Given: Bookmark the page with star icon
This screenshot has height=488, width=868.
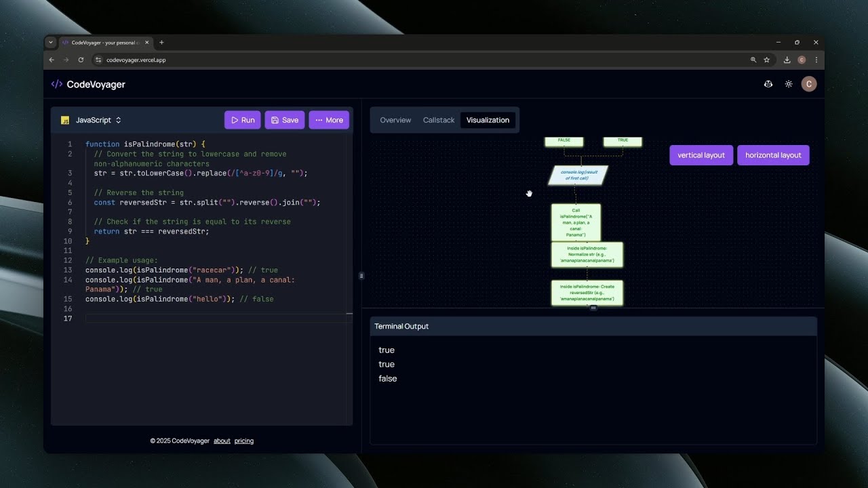Looking at the screenshot, I should tap(767, 60).
